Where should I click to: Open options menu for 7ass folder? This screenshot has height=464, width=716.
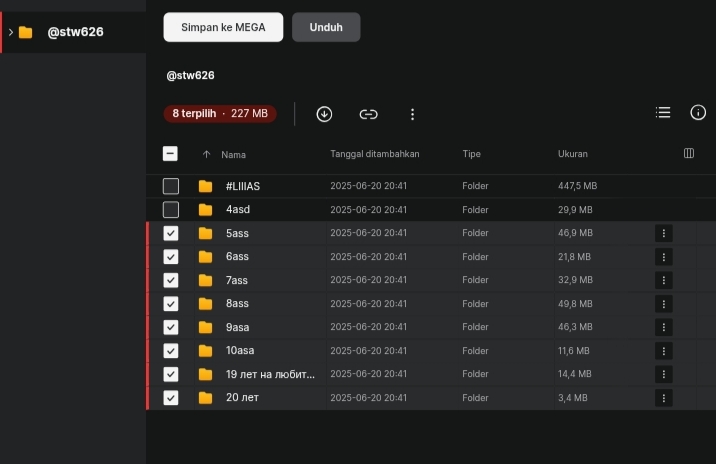(x=663, y=280)
